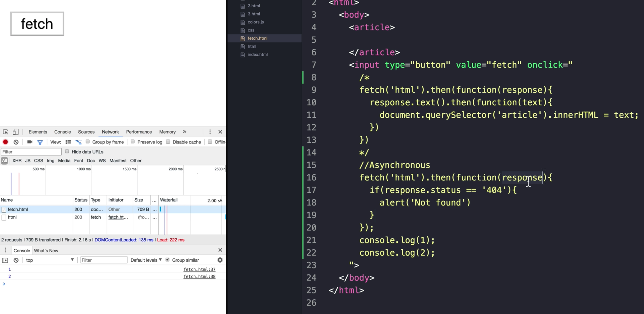Stop recording the network log
Screen dimensions: 644x314
coord(5,142)
